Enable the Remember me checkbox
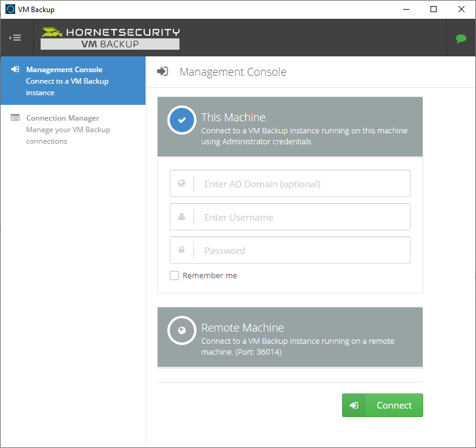This screenshot has width=476, height=448. [174, 276]
